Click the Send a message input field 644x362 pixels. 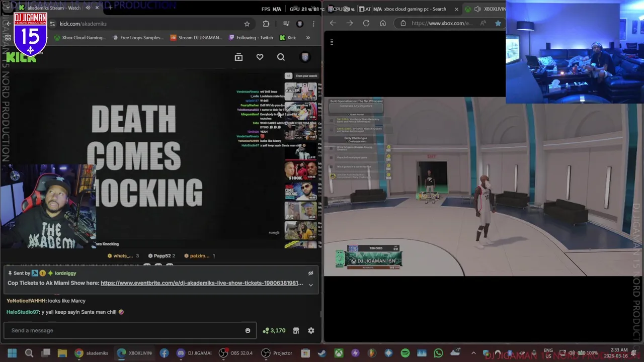(x=130, y=330)
